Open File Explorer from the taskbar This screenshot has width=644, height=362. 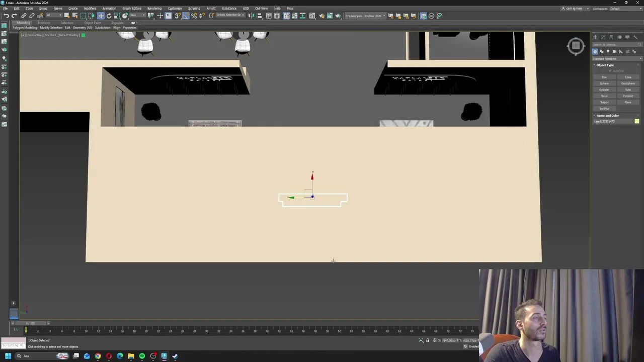(x=131, y=356)
